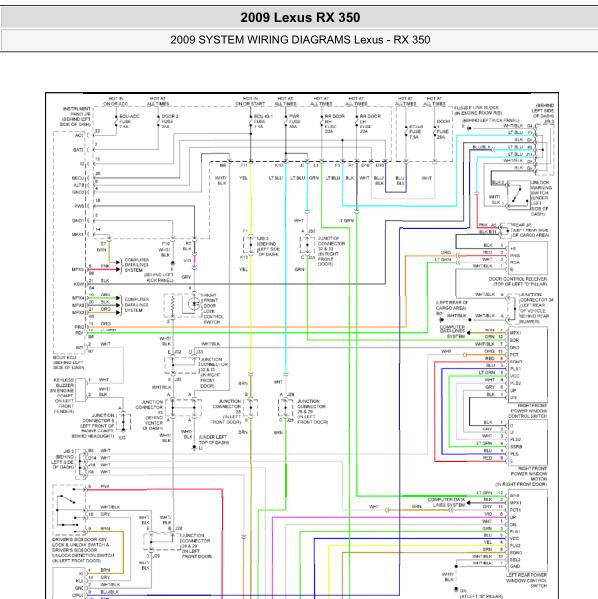The height and width of the screenshot is (599, 598).
Task: Click the JUNCTION CONNECTOR 28 in left front door label
Action: (227, 411)
